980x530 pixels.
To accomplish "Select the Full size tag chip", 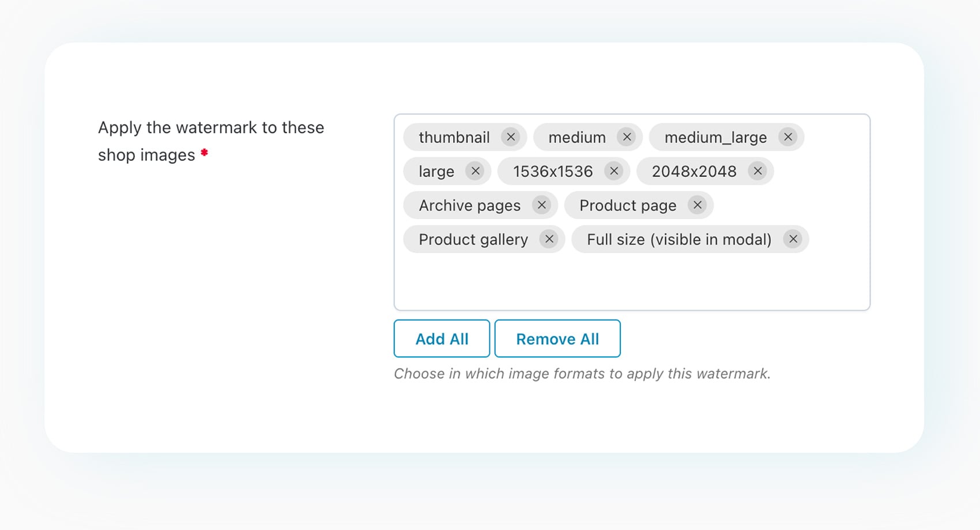I will (x=679, y=239).
